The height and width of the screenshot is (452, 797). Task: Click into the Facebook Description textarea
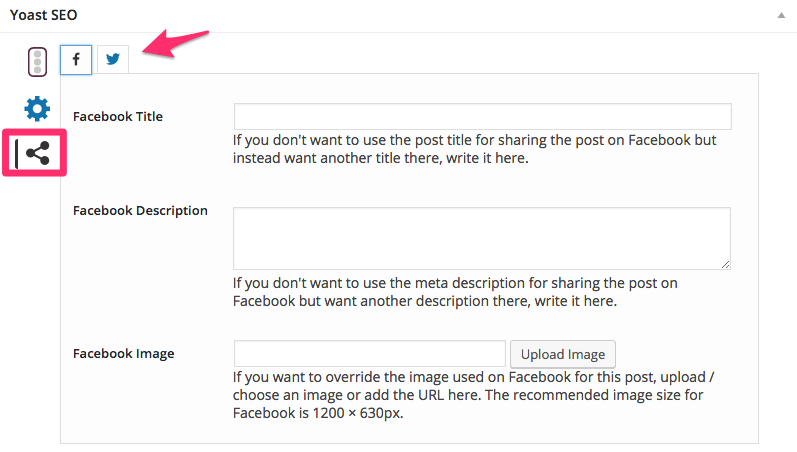coord(482,238)
